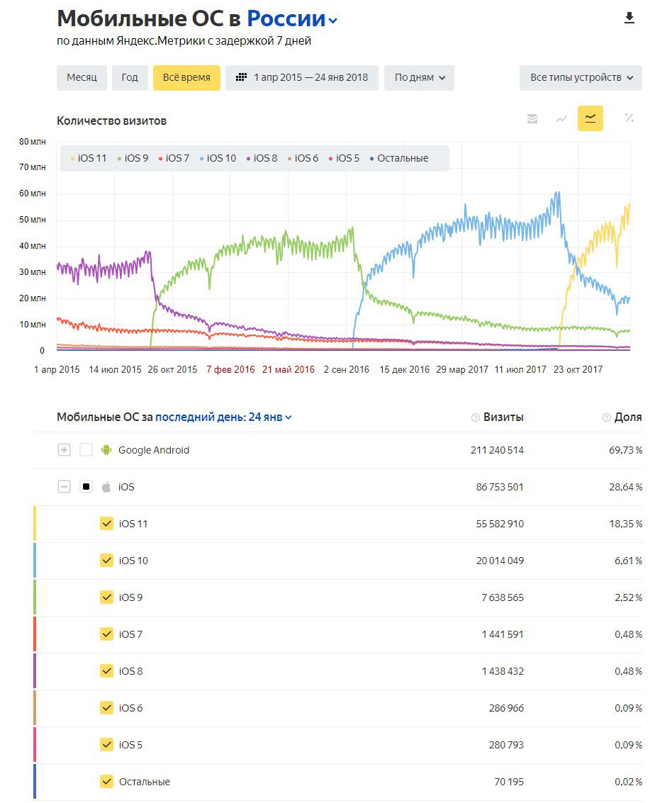
Task: Uncheck the iOS 11 checkbox
Action: 106,523
